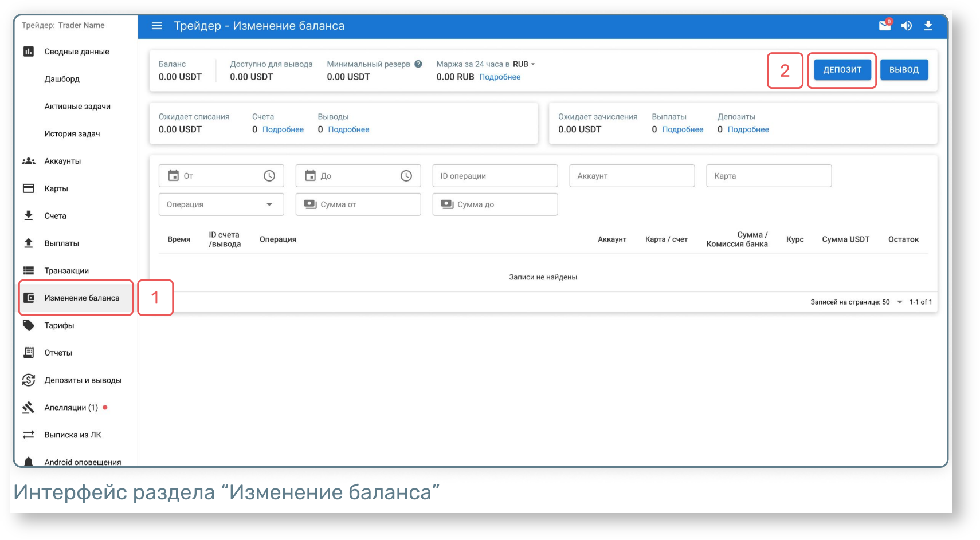This screenshot has height=540, width=980.
Task: Open the clock picker in От field
Action: pyautogui.click(x=269, y=176)
